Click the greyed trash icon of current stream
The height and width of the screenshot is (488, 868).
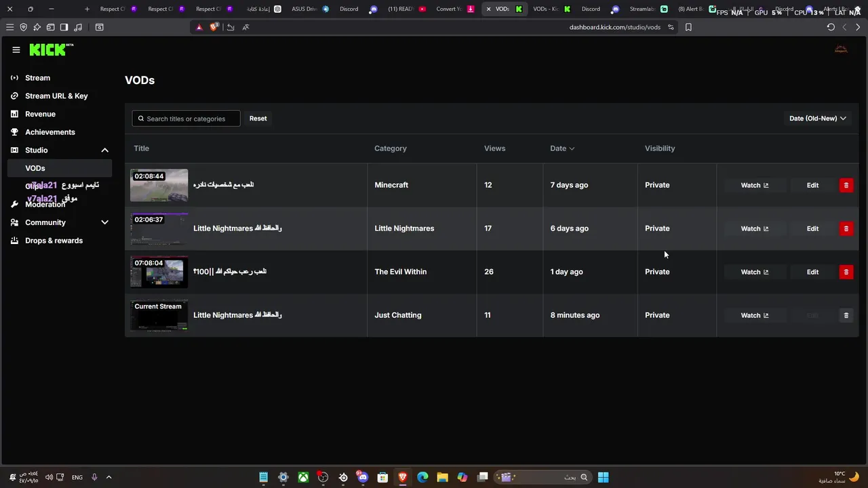tap(846, 315)
